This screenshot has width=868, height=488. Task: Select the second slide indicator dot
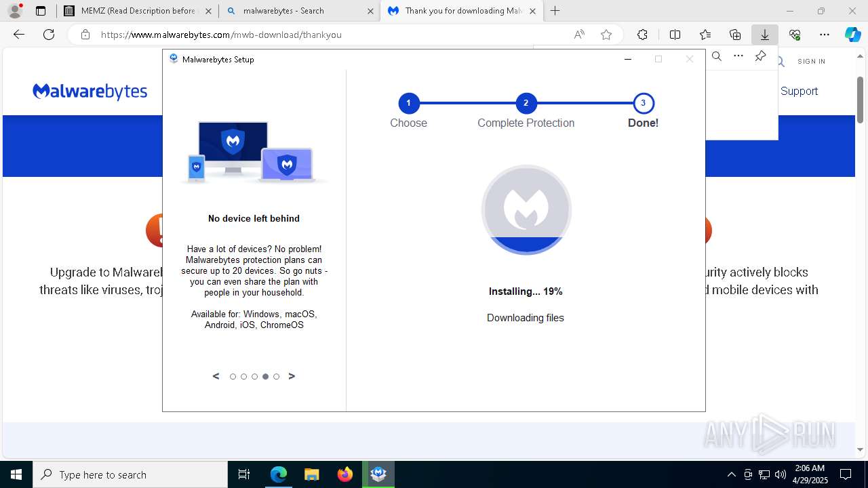[243, 377]
